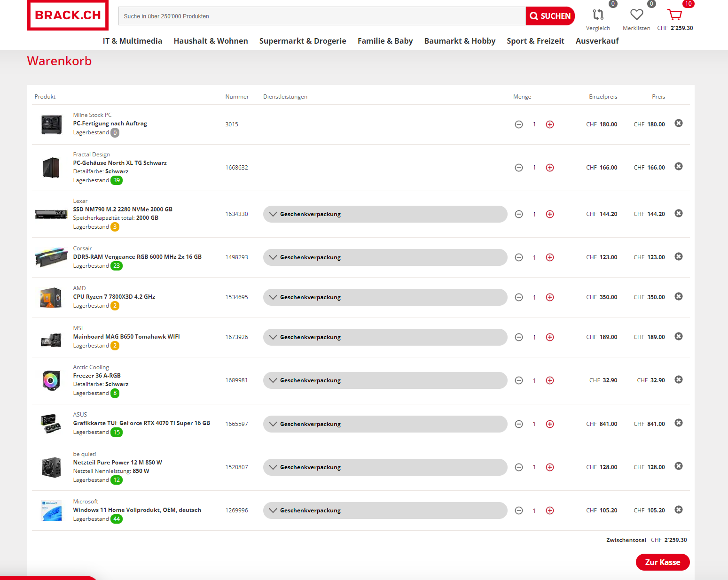Remove CPU Ryzen 7 7800X3D from cart
Viewport: 728px width, 580px height.
point(679,296)
